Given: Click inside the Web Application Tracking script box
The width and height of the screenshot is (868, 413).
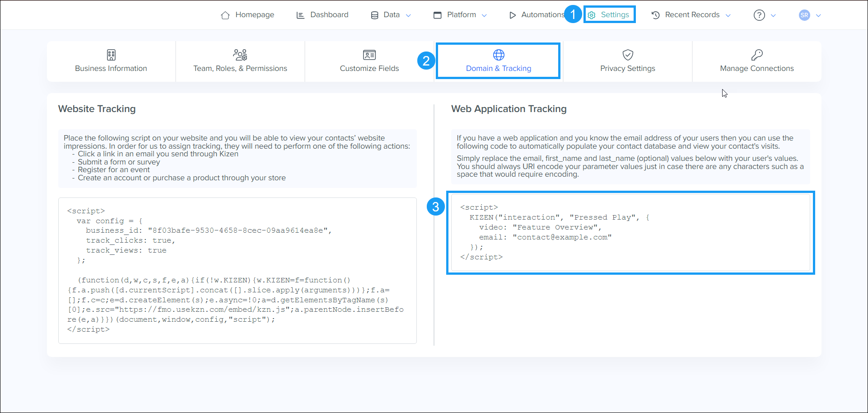Looking at the screenshot, I should point(630,232).
